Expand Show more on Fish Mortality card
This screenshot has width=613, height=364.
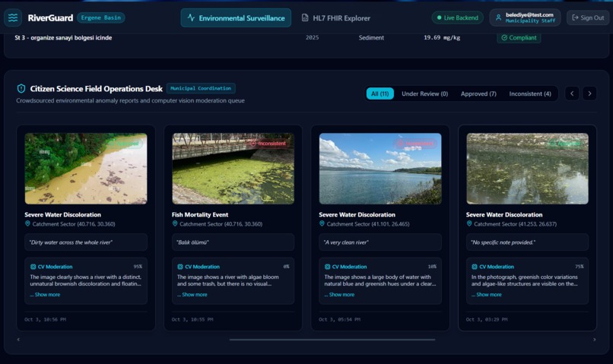click(192, 295)
